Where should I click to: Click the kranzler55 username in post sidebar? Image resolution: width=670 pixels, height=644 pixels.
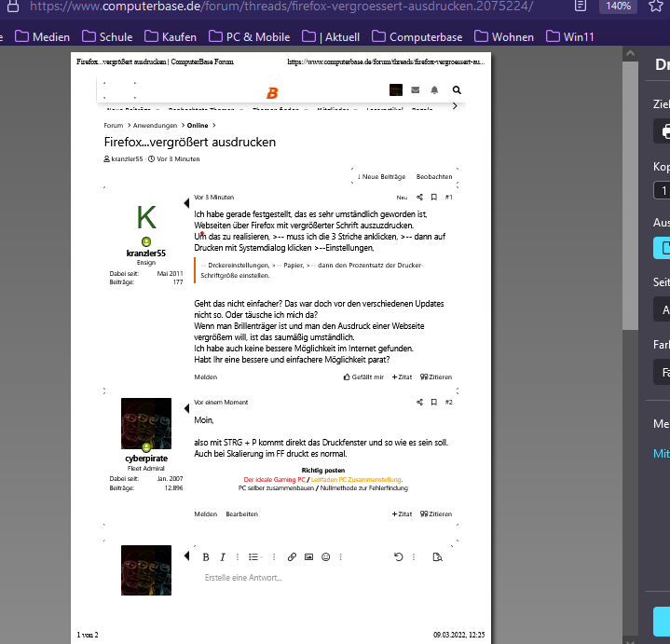(146, 253)
